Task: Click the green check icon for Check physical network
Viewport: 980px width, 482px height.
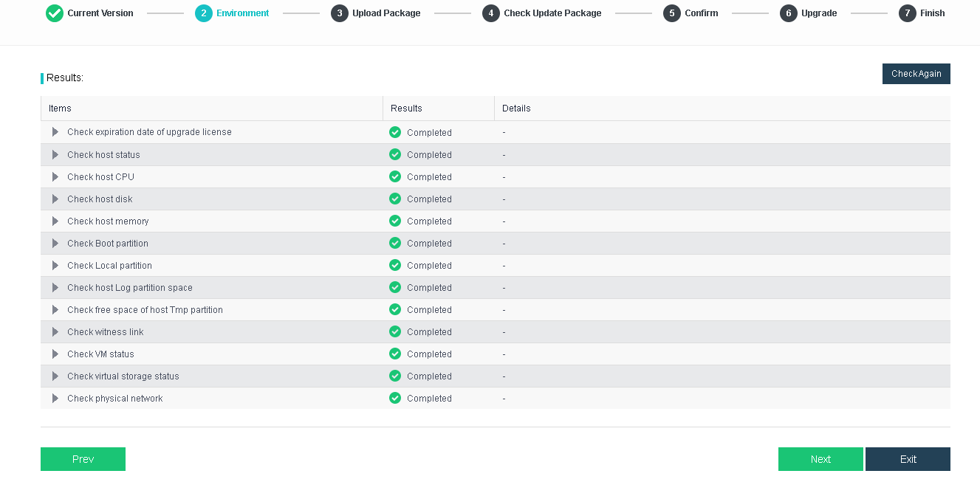Action: coord(395,398)
